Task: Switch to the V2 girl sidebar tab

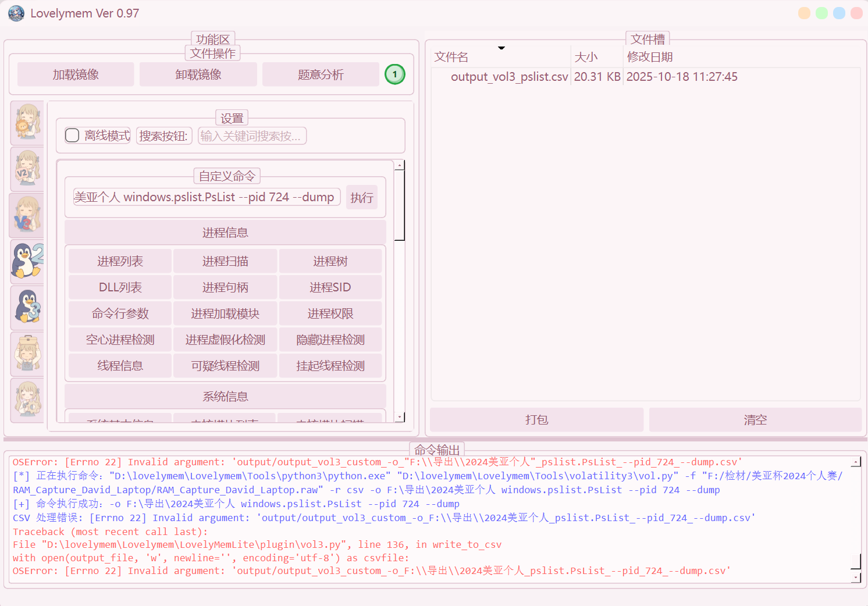Action: click(27, 169)
